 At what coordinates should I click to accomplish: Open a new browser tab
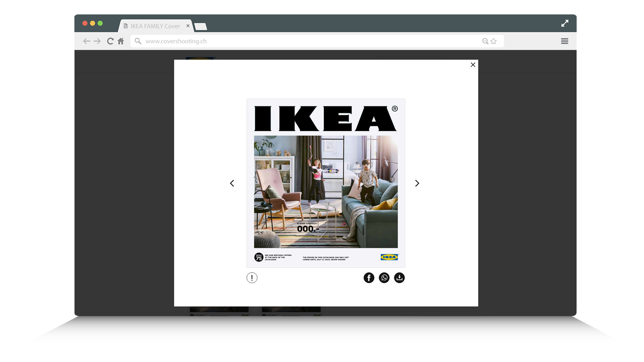click(x=201, y=26)
